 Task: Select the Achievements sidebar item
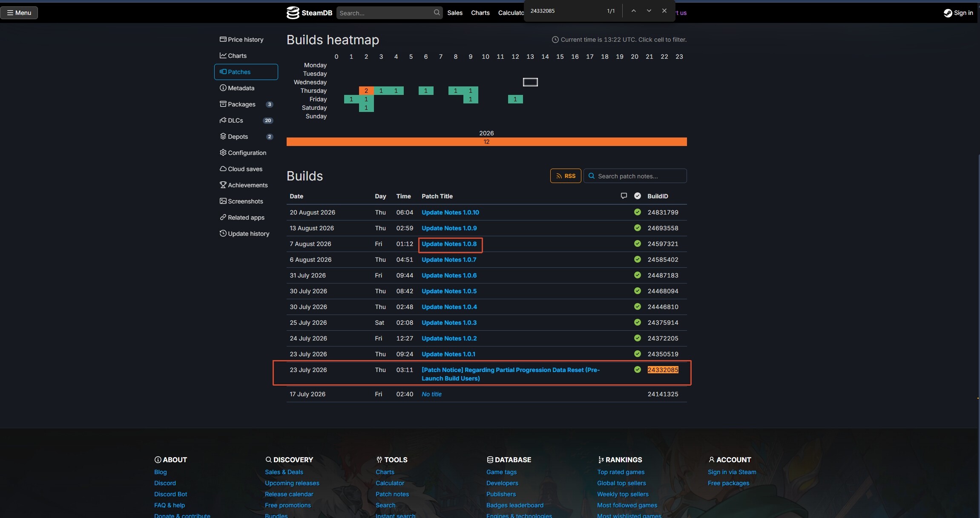click(246, 185)
